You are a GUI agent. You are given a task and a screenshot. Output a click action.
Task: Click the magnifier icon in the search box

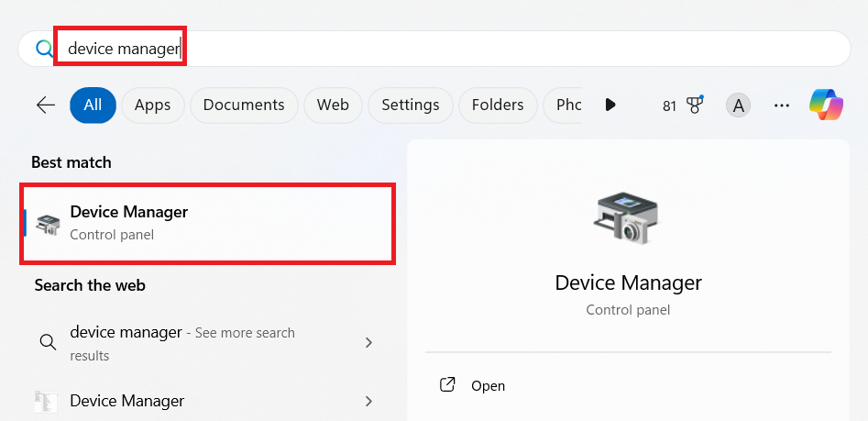[x=43, y=49]
